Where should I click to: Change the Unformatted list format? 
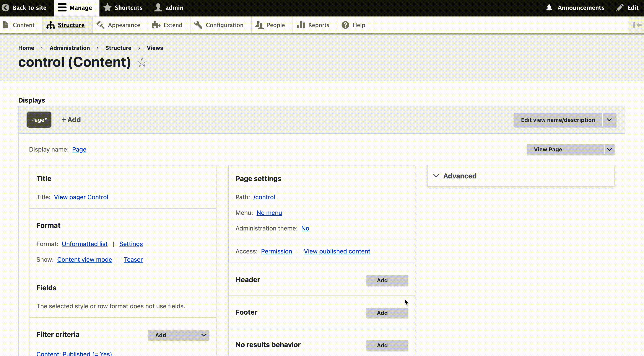[85, 244]
